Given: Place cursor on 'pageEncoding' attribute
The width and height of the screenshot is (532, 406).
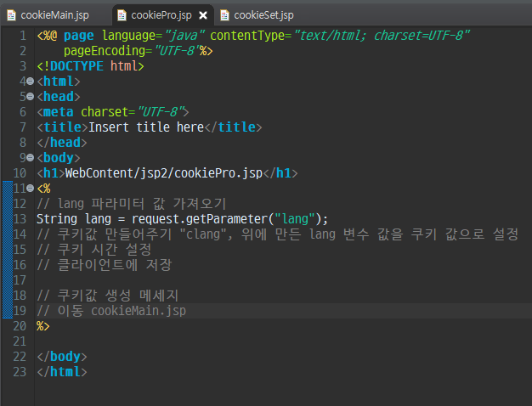Looking at the screenshot, I should coord(105,51).
